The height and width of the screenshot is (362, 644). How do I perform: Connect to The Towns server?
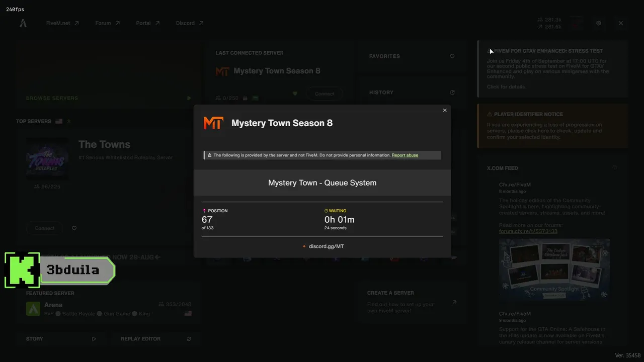point(45,228)
